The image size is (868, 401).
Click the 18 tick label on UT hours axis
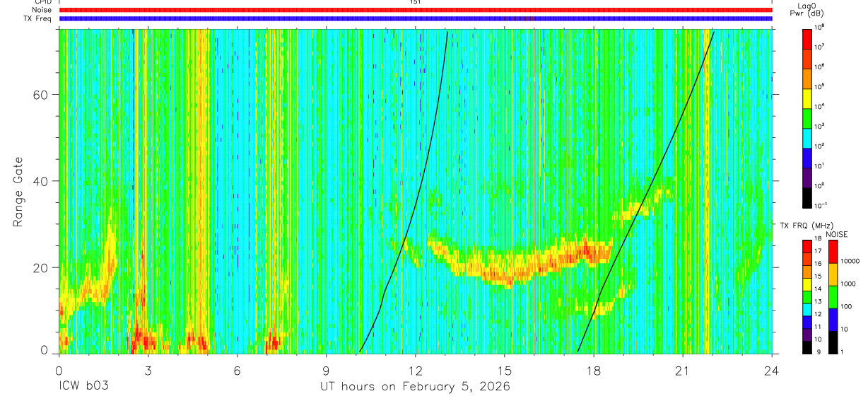pyautogui.click(x=594, y=370)
